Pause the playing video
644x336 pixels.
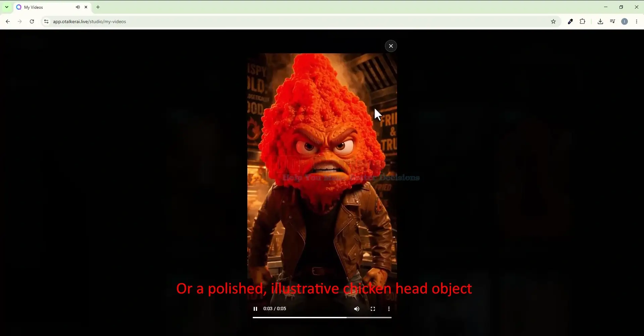pos(255,309)
